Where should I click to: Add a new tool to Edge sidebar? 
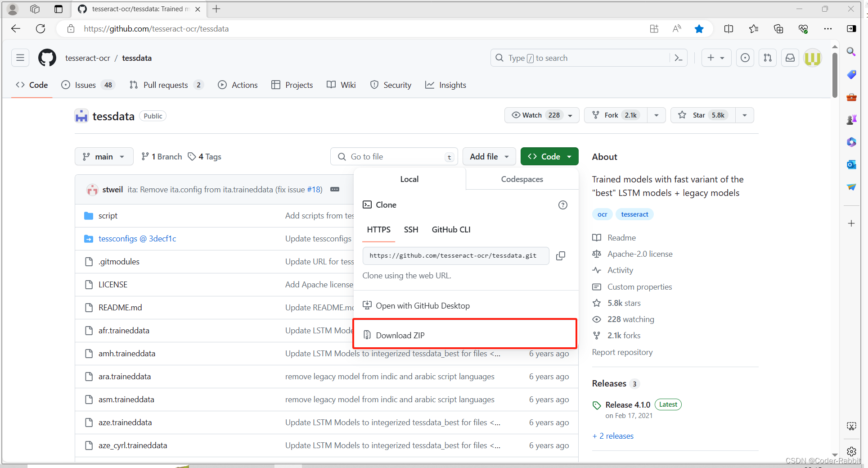(851, 223)
